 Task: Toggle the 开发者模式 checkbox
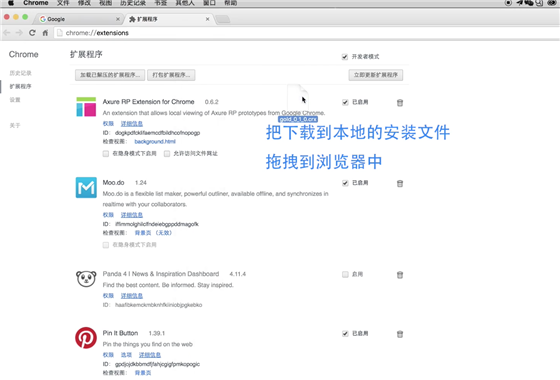click(345, 57)
